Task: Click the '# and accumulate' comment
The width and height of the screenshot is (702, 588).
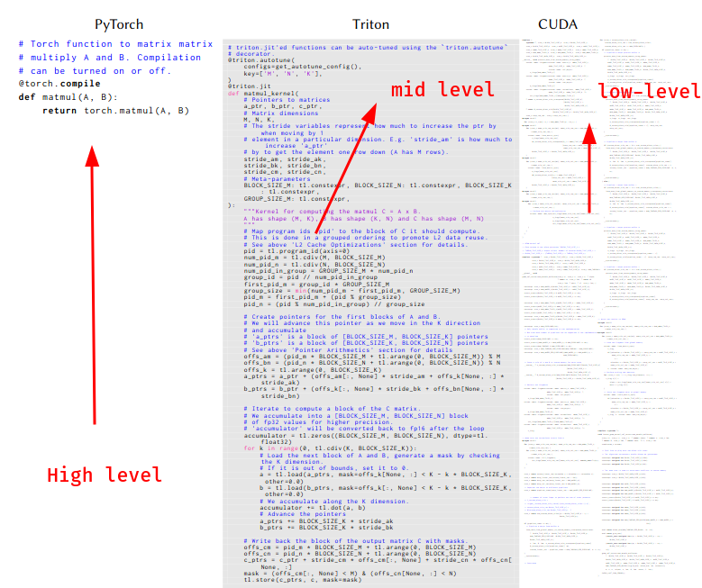Action: pyautogui.click(x=276, y=330)
